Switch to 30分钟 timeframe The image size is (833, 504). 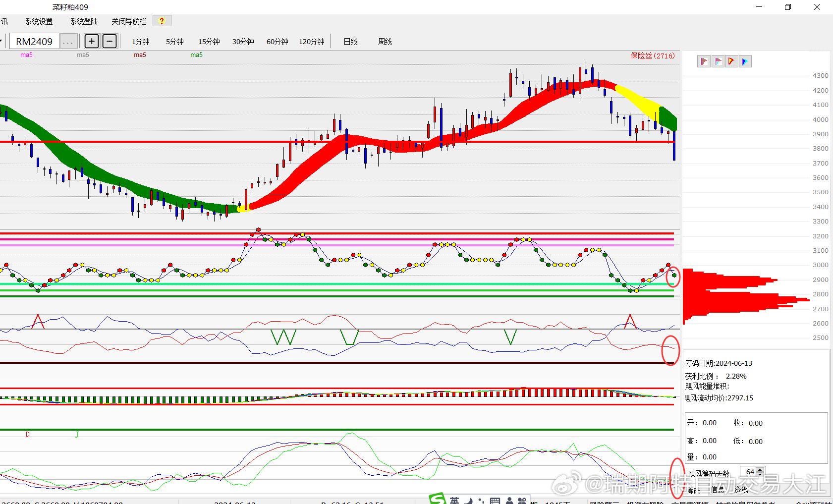[243, 42]
